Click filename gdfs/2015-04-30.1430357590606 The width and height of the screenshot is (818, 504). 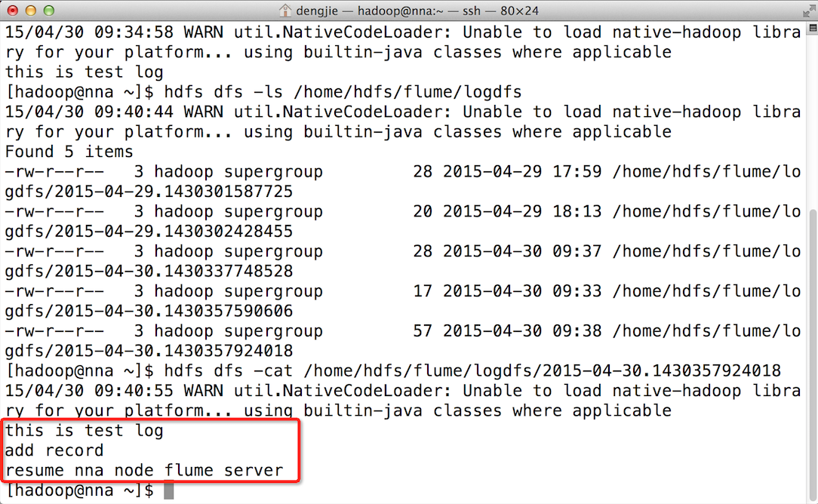149,311
